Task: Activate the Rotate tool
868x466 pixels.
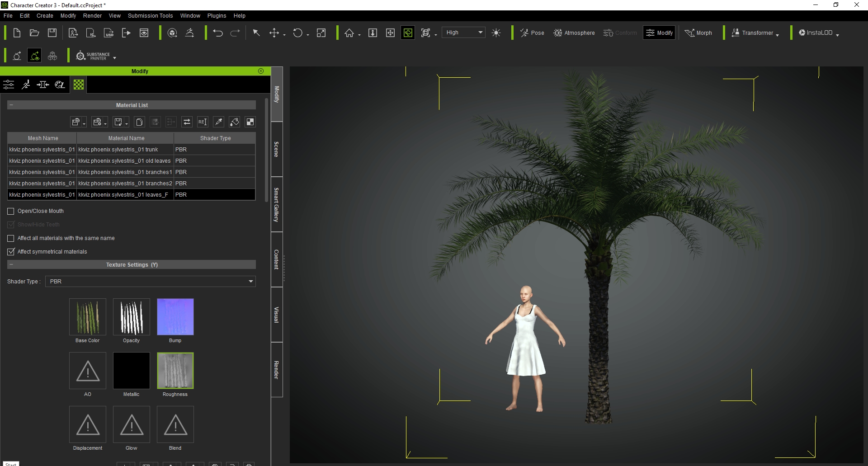Action: pyautogui.click(x=297, y=33)
